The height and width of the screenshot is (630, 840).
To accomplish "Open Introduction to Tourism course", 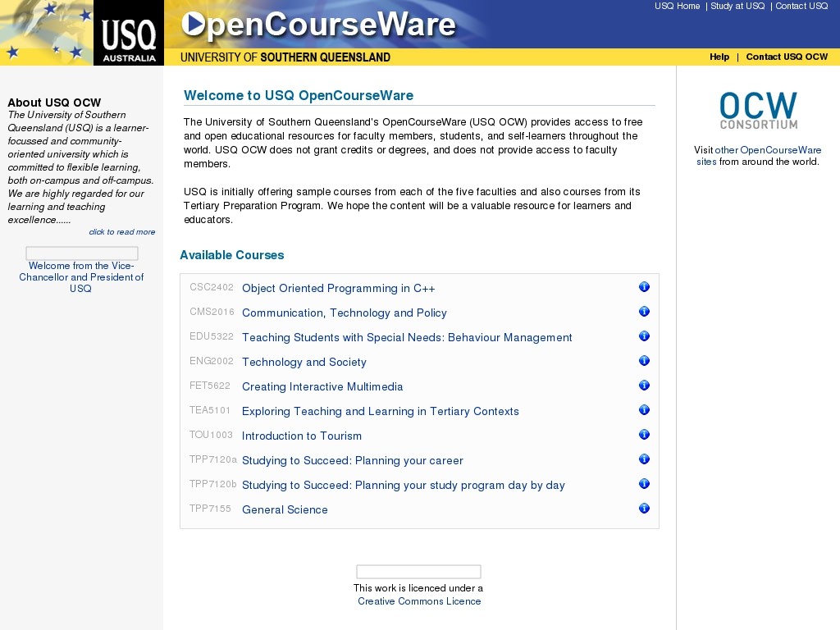I will click(x=302, y=436).
